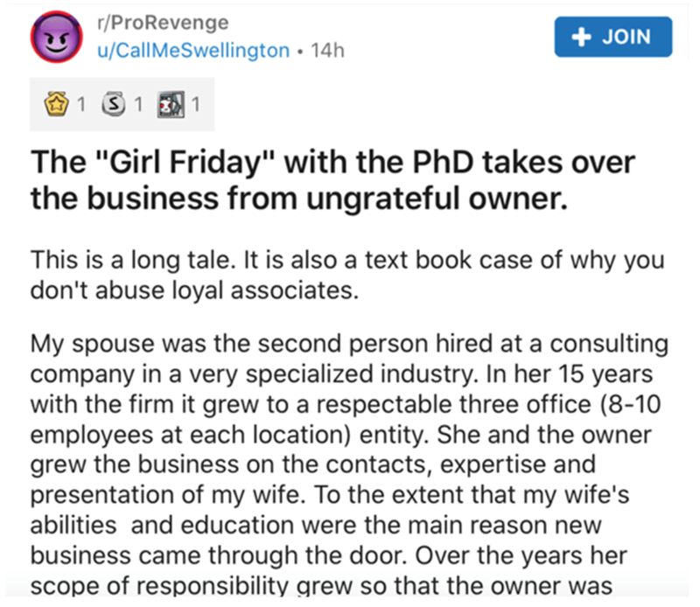The image size is (700, 607).
Task: Click the "Girl Friday" post title
Action: pyautogui.click(x=332, y=163)
